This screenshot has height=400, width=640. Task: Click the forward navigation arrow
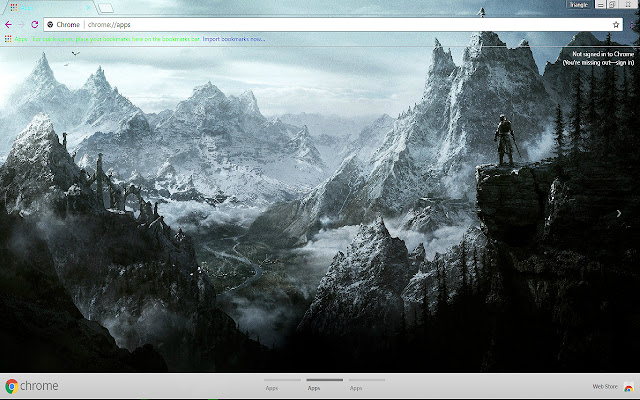coord(21,24)
